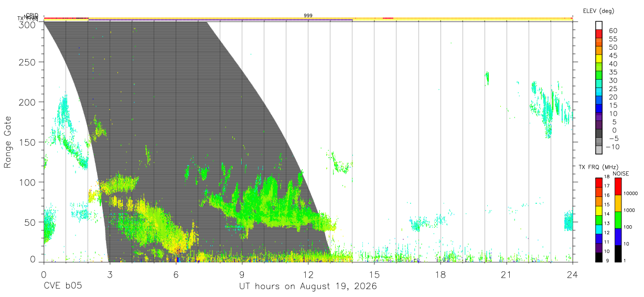Pick the yellow swatch in ELEV color bar

599,59
